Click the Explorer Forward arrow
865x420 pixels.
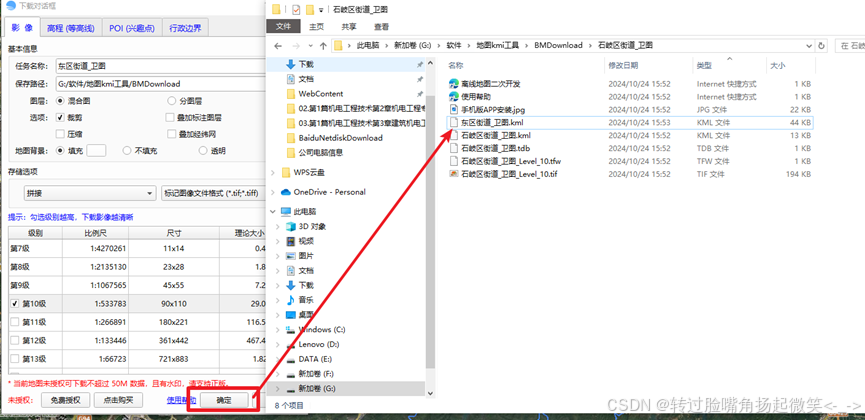[x=296, y=46]
